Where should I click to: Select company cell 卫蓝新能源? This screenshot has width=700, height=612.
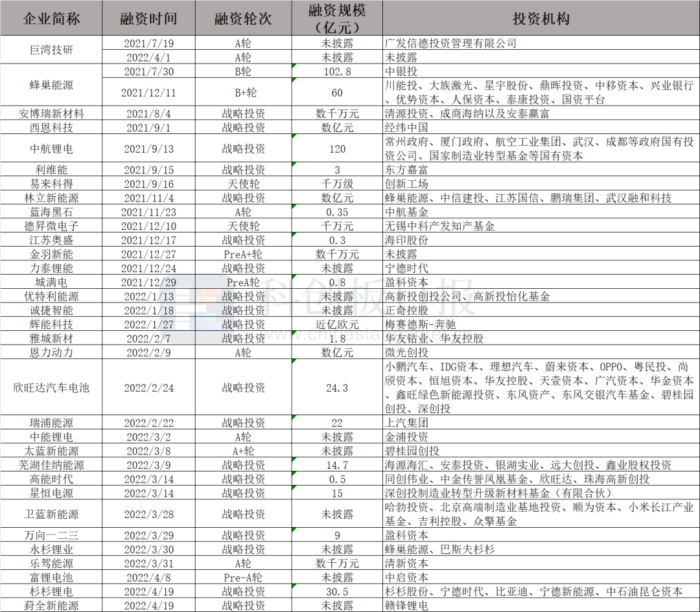(51, 514)
